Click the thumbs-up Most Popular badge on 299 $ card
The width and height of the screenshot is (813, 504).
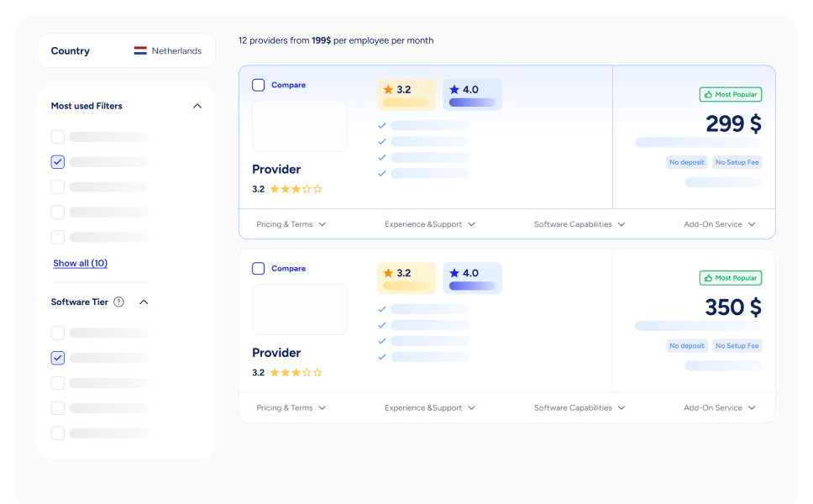730,95
